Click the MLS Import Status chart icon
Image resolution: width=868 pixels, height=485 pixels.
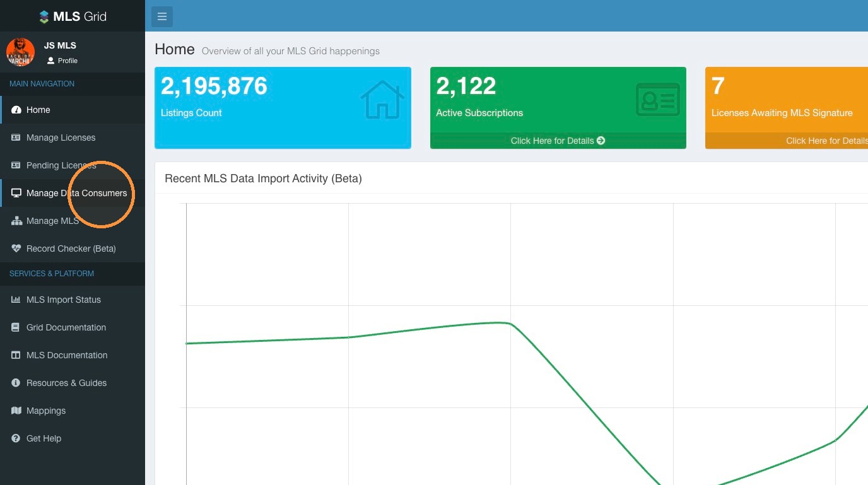[x=16, y=300]
